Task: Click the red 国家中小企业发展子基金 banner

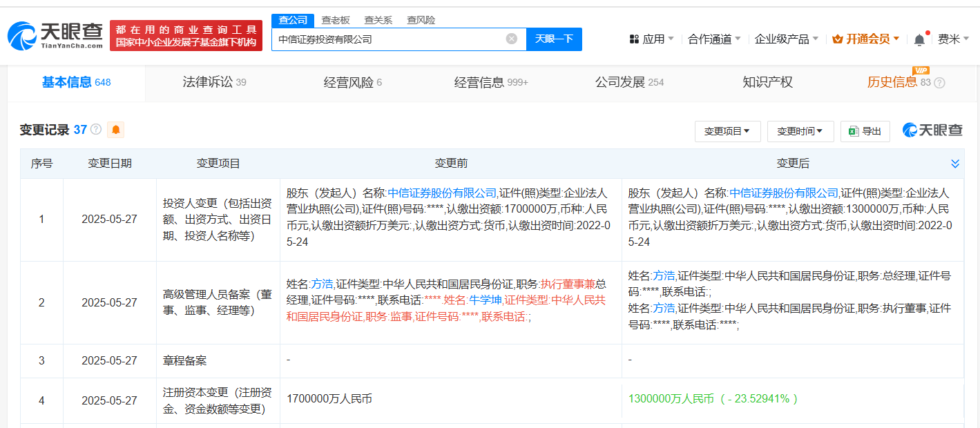Action: tap(186, 36)
